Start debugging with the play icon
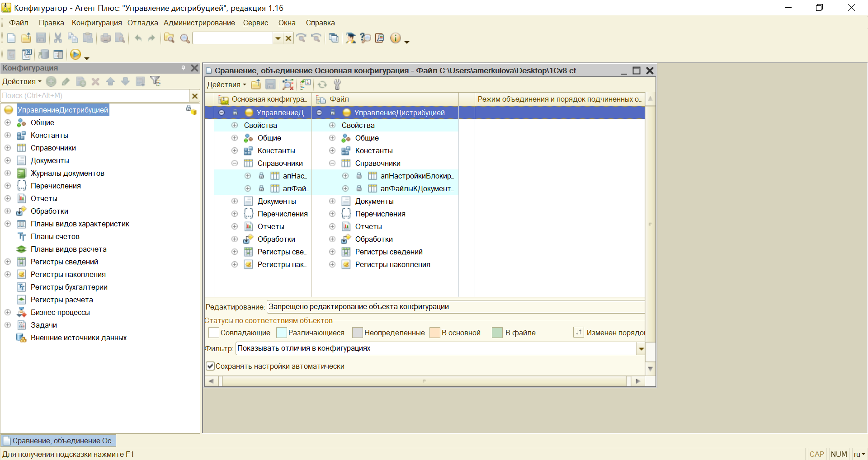This screenshot has width=868, height=460. pos(75,55)
